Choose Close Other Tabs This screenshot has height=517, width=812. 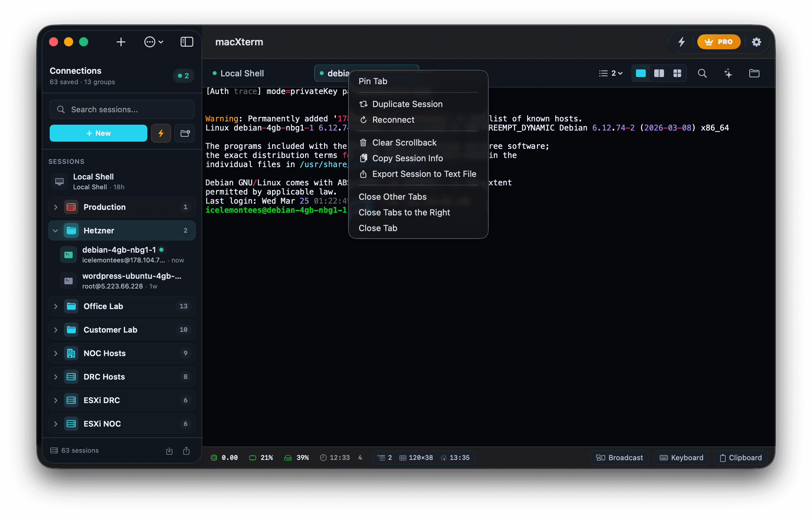(x=418, y=197)
